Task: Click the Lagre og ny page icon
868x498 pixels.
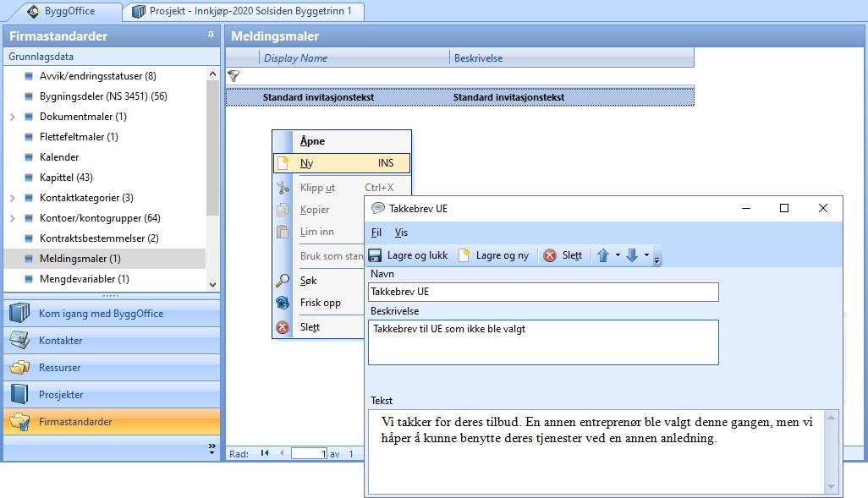Action: click(x=464, y=255)
